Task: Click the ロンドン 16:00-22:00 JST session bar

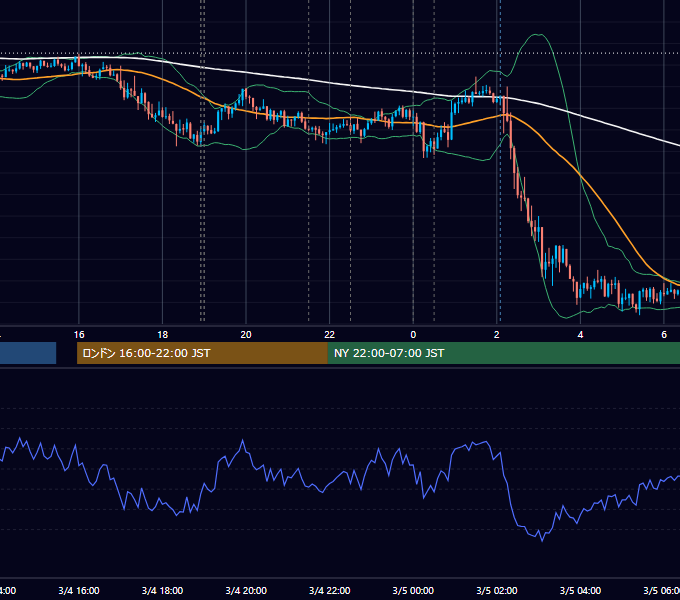Action: [202, 353]
